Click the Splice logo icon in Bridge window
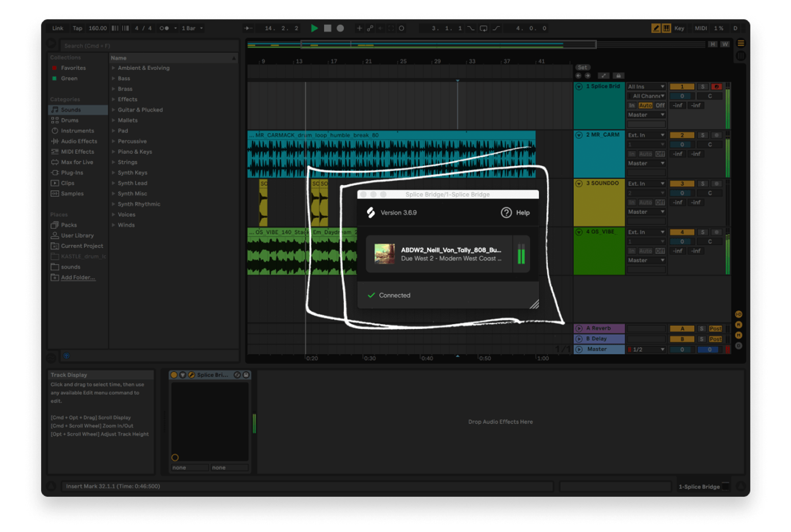Viewport: 791px width, 532px height. click(x=371, y=212)
